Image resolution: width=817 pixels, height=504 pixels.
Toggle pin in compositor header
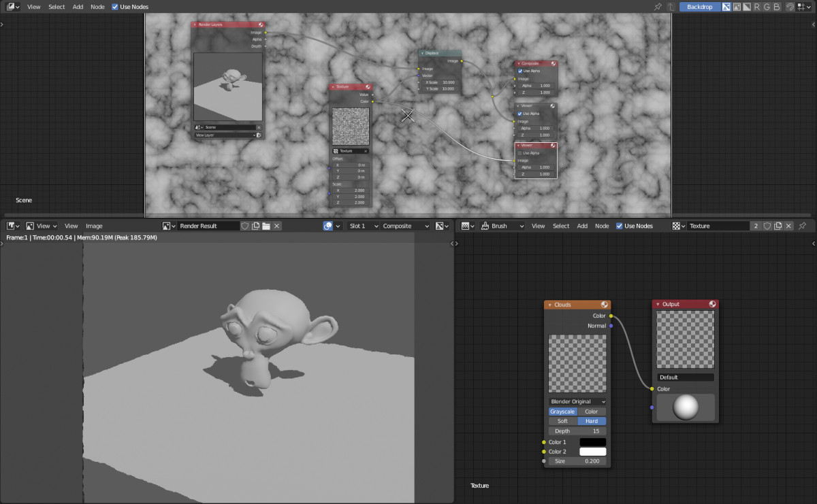[x=658, y=7]
